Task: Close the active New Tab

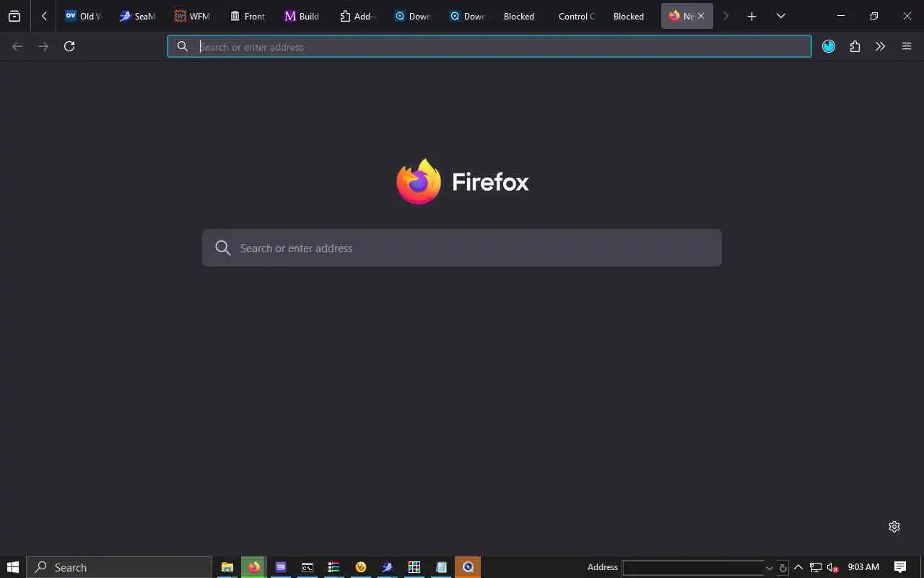Action: pyautogui.click(x=700, y=16)
